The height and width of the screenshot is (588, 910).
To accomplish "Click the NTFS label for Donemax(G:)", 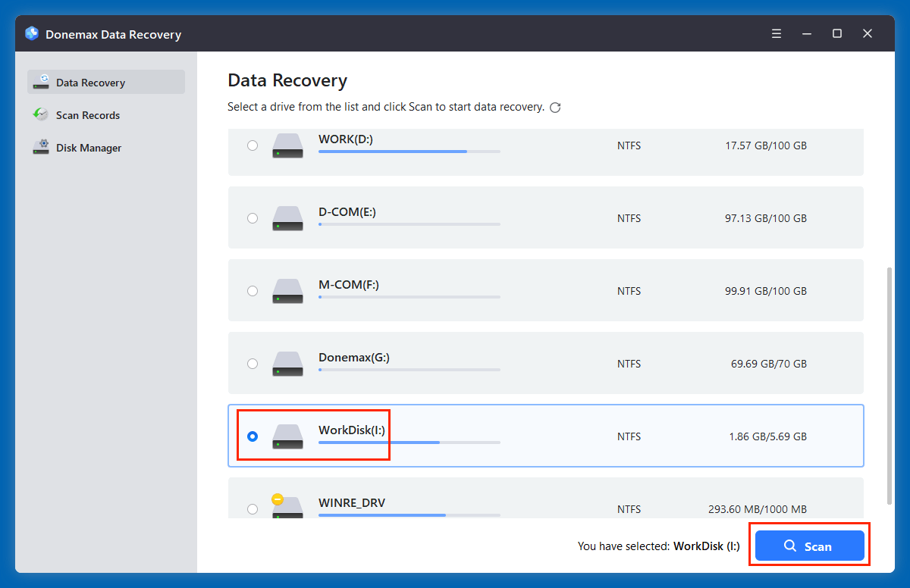I will coord(629,364).
